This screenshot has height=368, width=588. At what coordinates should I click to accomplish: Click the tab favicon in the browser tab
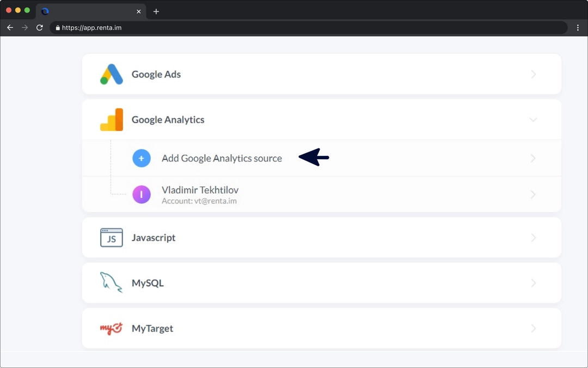45,11
